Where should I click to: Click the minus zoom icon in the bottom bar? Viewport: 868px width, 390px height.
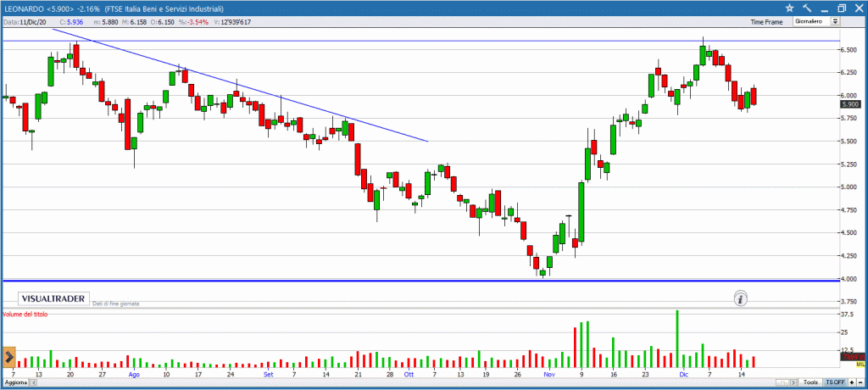(860, 383)
